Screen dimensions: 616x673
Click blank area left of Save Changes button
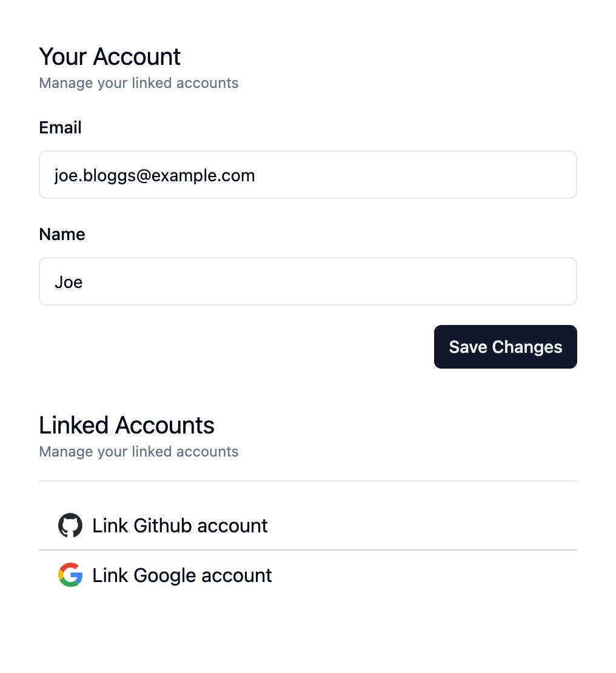point(236,347)
